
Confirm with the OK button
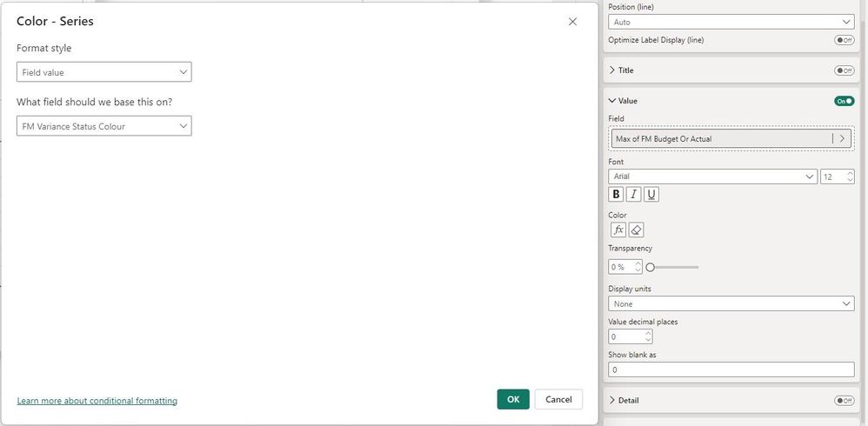pos(513,399)
